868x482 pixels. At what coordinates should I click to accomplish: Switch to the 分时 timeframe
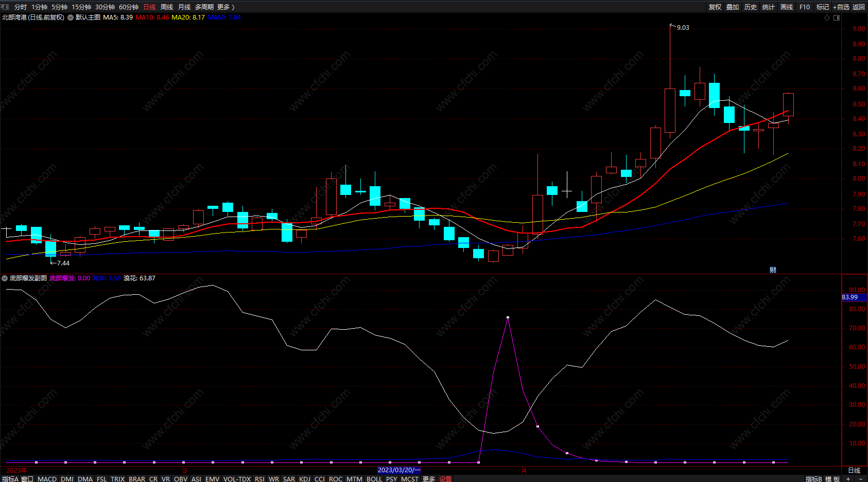[21, 7]
